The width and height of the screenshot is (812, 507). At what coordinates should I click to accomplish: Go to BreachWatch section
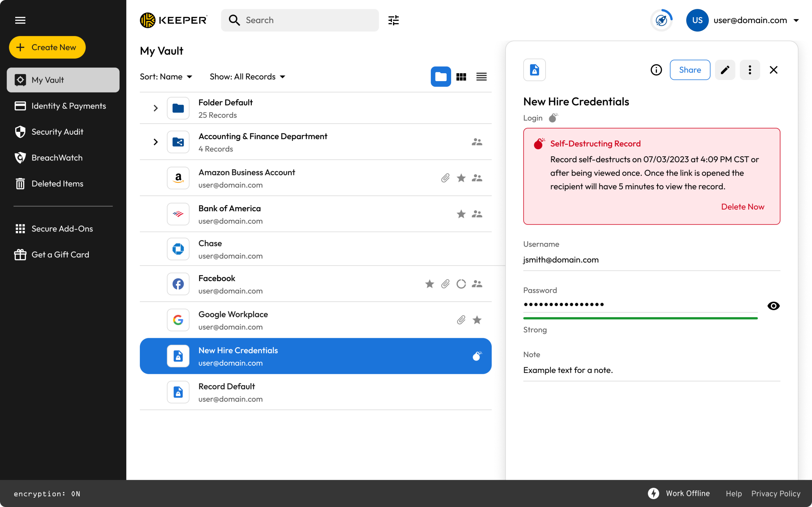(57, 157)
